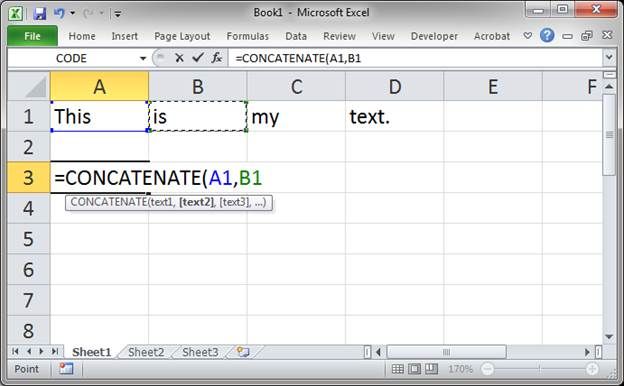The image size is (624, 386).
Task: Minimize the workbook window in ribbon row
Action: 567,36
